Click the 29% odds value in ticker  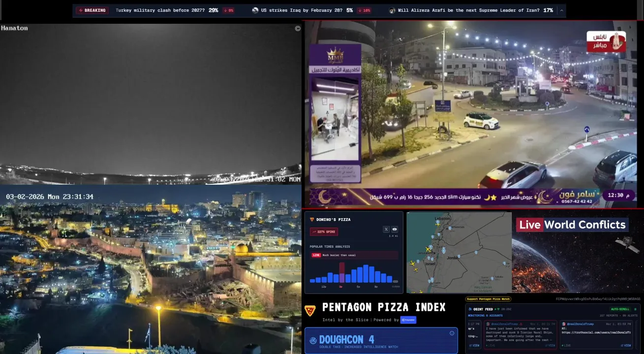213,10
